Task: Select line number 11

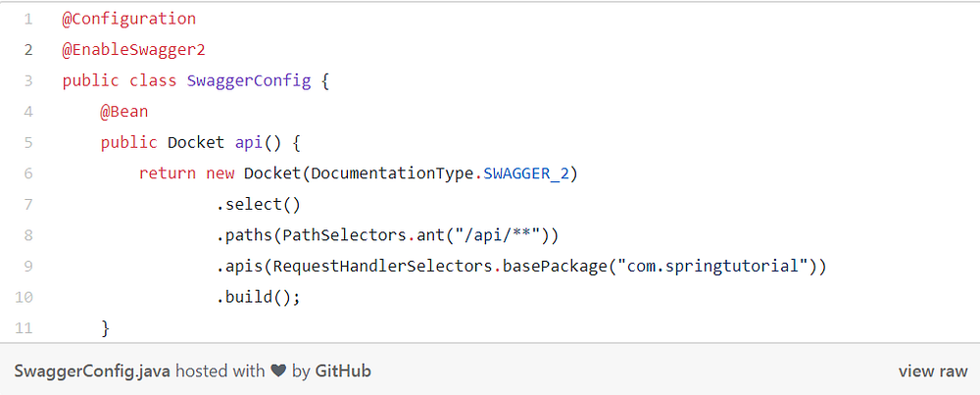Action: click(25, 328)
